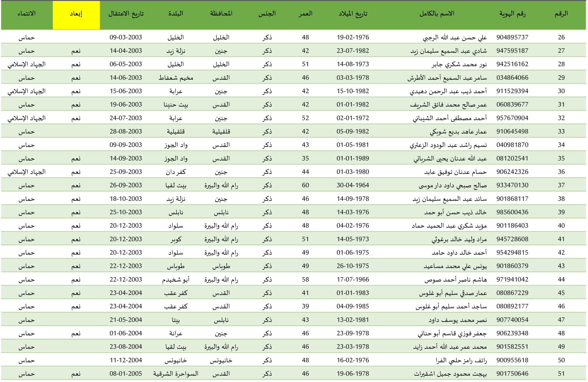Click the yellow إبعاد column header

coord(76,15)
